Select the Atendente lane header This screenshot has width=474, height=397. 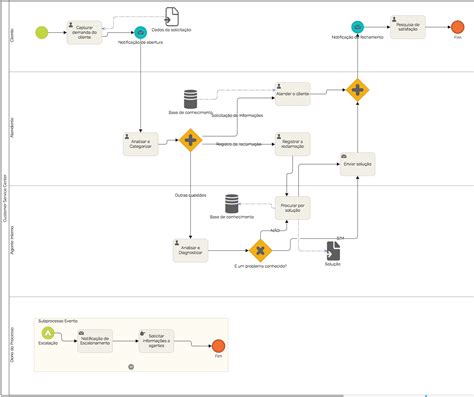13,128
